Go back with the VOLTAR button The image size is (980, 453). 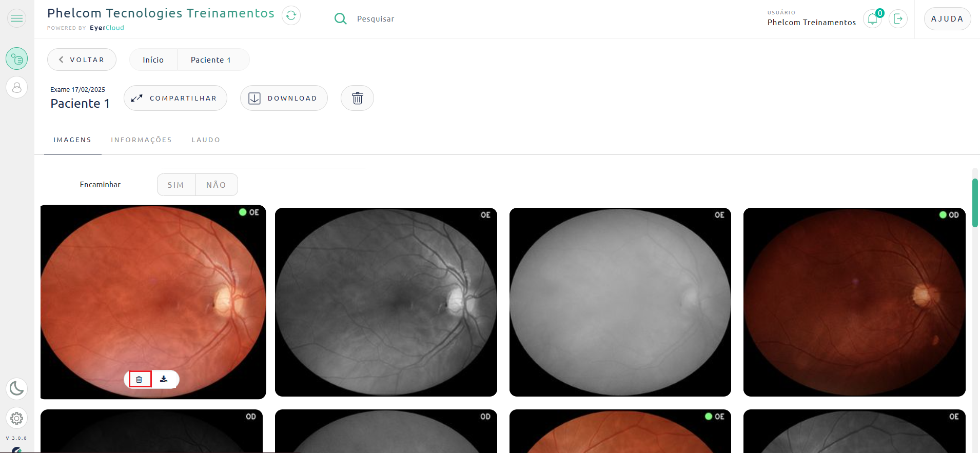pyautogui.click(x=82, y=60)
